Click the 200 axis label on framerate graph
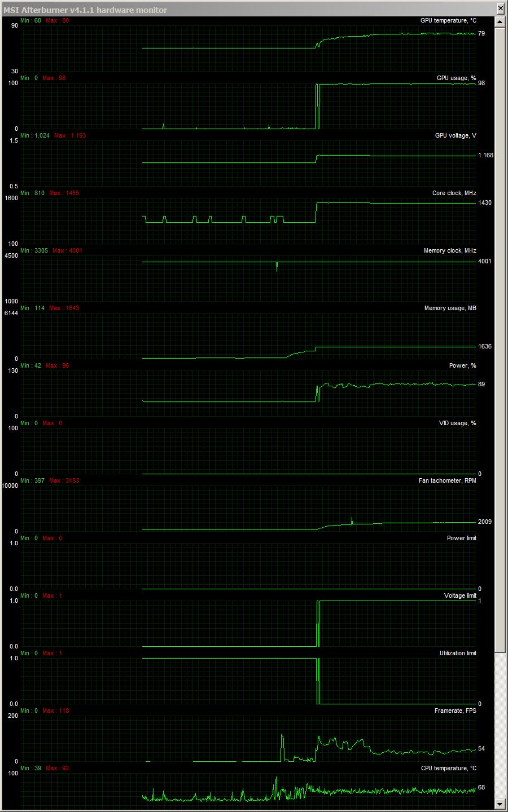This screenshot has width=508, height=812. coord(12,716)
